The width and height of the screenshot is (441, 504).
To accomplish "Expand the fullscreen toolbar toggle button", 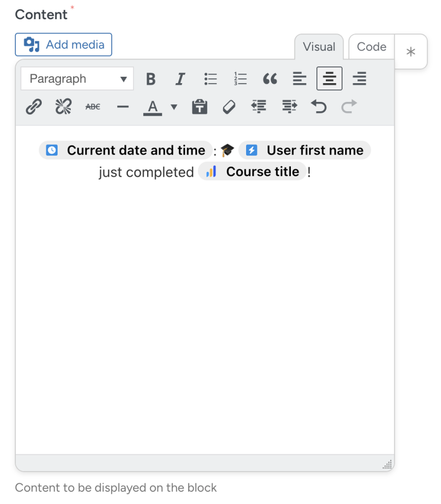I will (411, 51).
